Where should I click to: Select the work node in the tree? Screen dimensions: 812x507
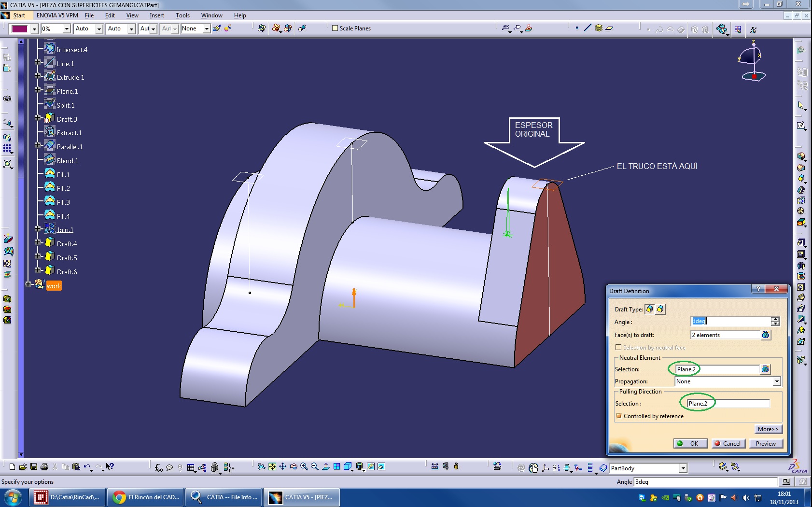coord(54,286)
